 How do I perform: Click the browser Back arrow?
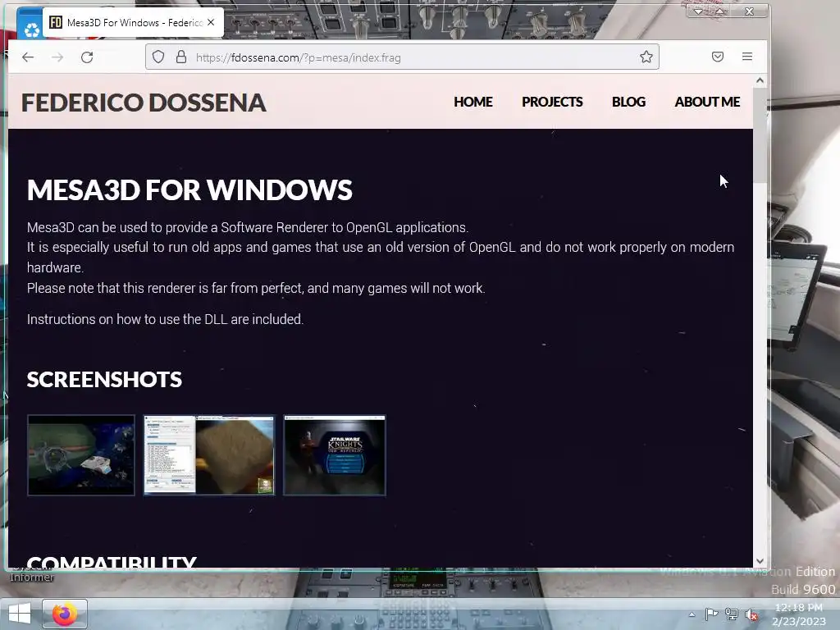28,57
